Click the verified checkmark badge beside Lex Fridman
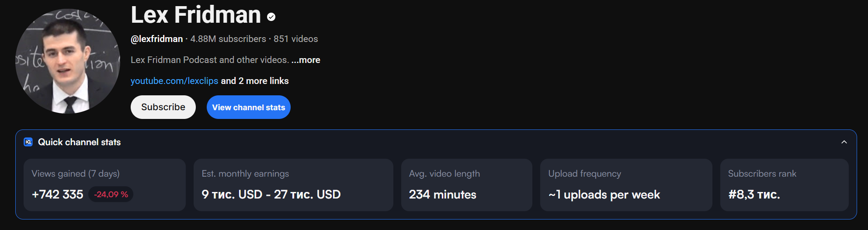The image size is (868, 230). tap(271, 17)
